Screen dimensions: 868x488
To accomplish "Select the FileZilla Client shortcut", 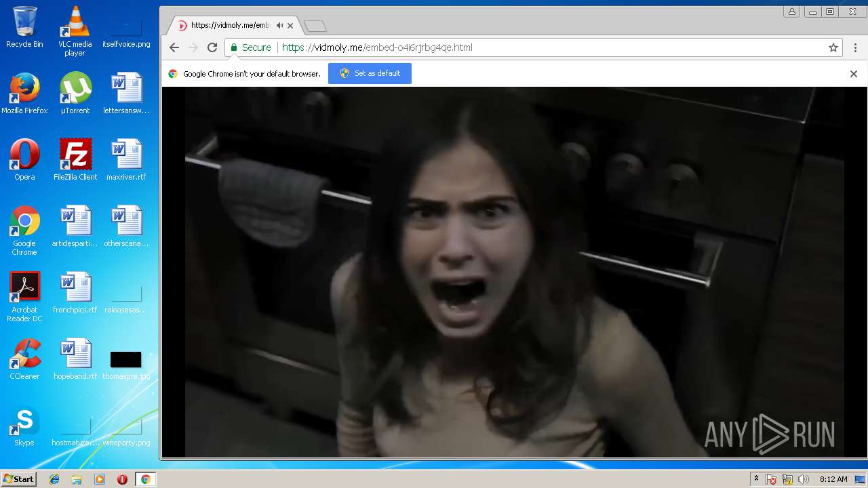I will click(x=75, y=160).
